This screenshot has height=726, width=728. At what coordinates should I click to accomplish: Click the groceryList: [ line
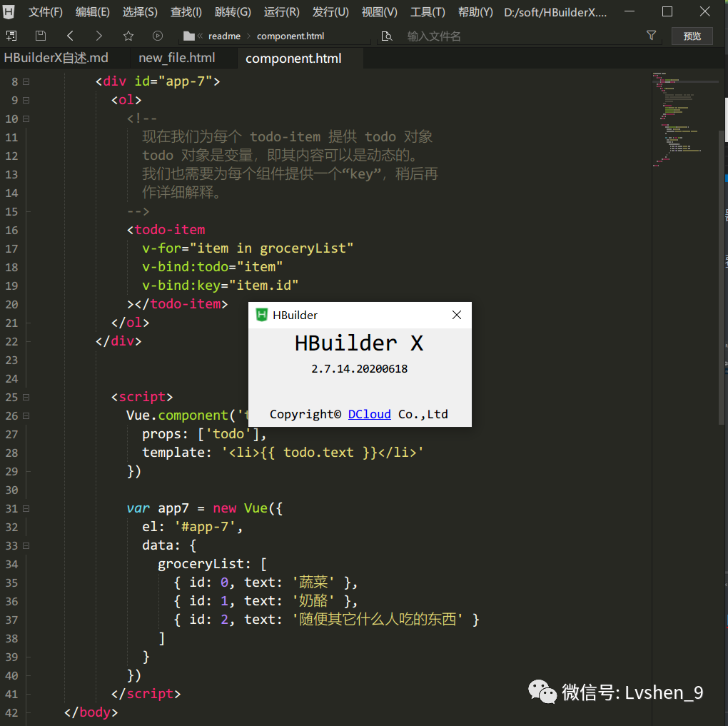click(212, 564)
